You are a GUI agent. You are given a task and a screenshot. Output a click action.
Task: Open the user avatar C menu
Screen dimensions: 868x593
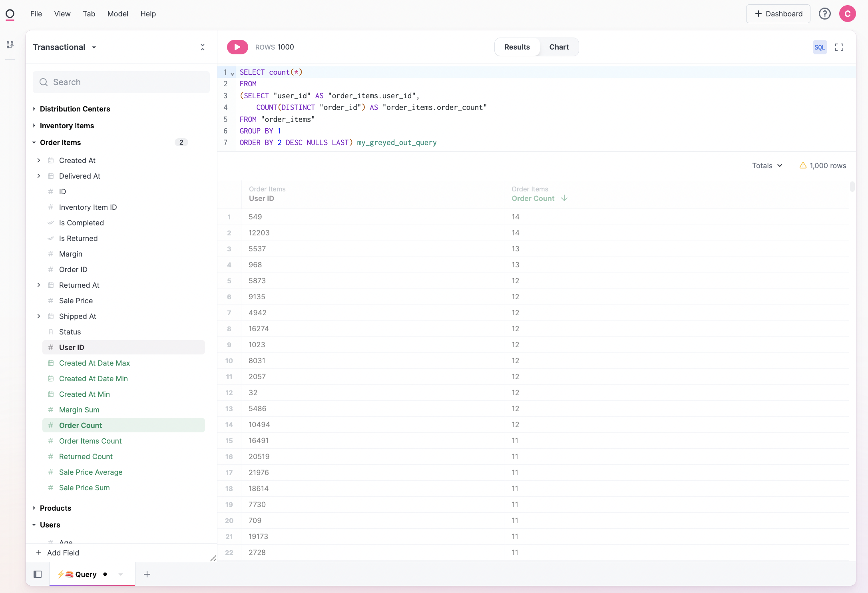[847, 14]
